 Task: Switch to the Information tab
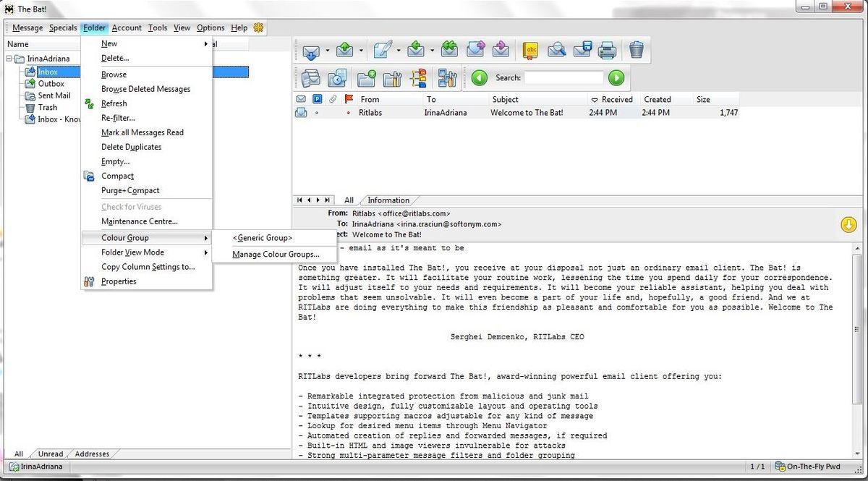[x=388, y=200]
